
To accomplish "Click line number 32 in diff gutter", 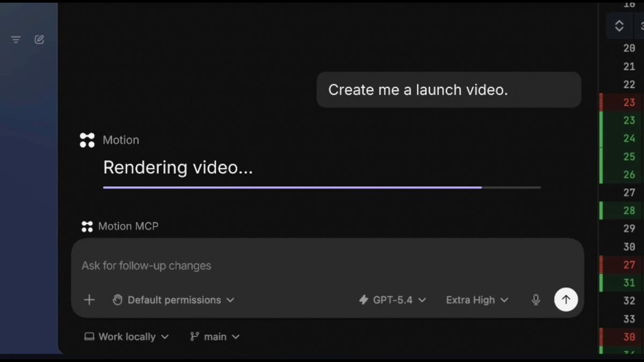I will point(629,301).
